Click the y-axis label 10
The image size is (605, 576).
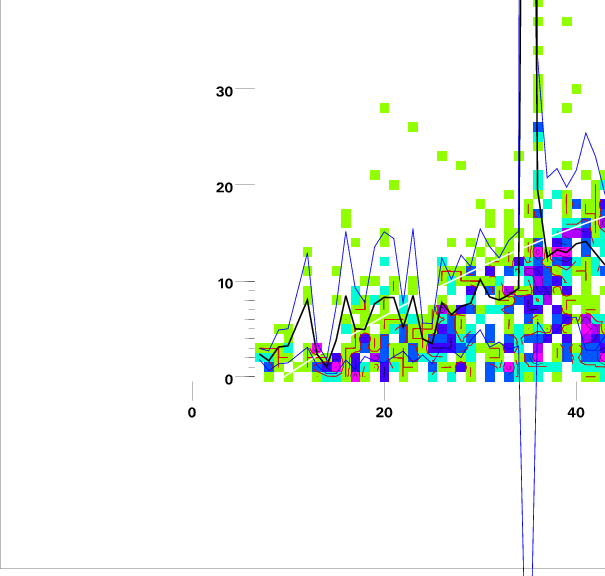224,283
